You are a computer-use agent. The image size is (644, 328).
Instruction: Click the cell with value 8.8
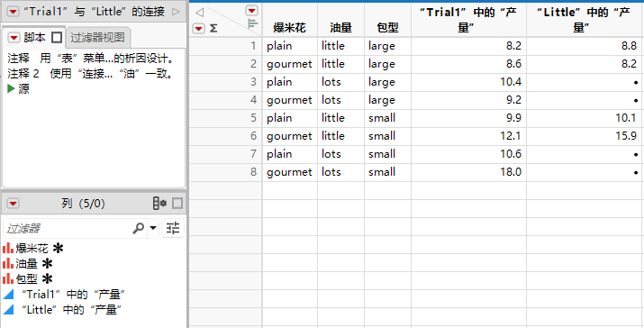(584, 46)
